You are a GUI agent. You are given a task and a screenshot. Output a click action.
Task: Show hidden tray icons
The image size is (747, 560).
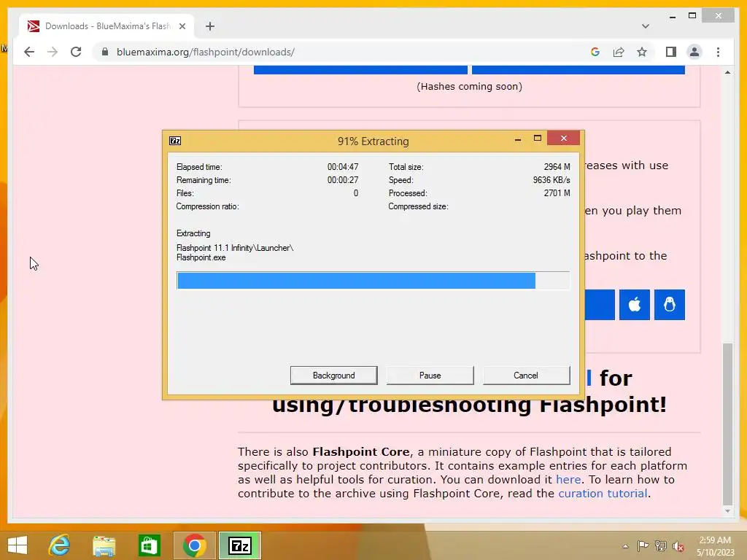point(625,546)
